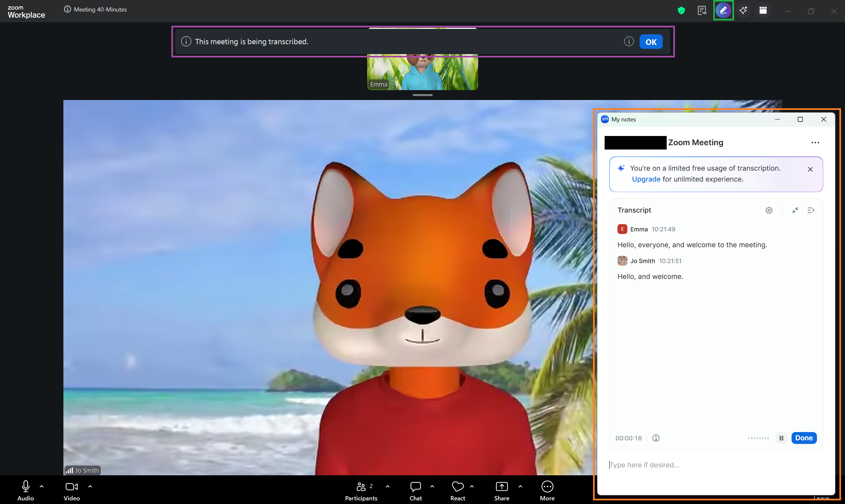Confirm the transcription notice with OK

tap(651, 42)
